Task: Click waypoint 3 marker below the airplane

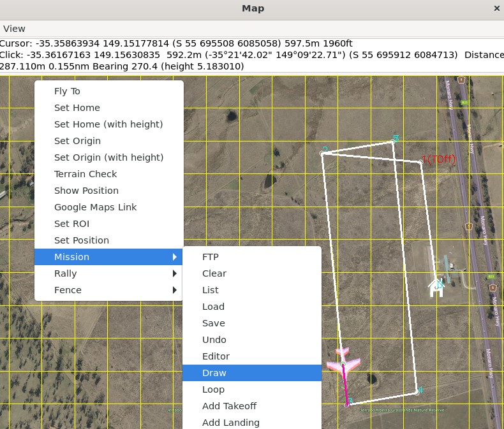Action: 348,404
